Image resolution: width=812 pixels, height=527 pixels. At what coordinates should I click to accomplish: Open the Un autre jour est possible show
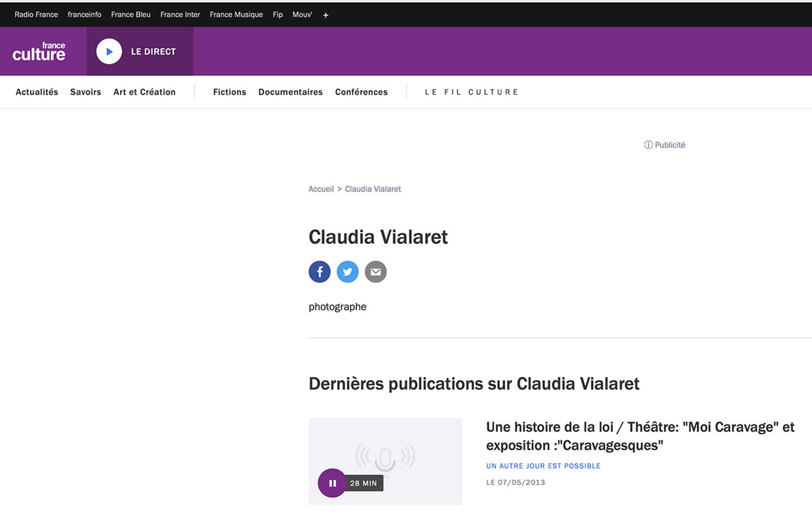[543, 466]
